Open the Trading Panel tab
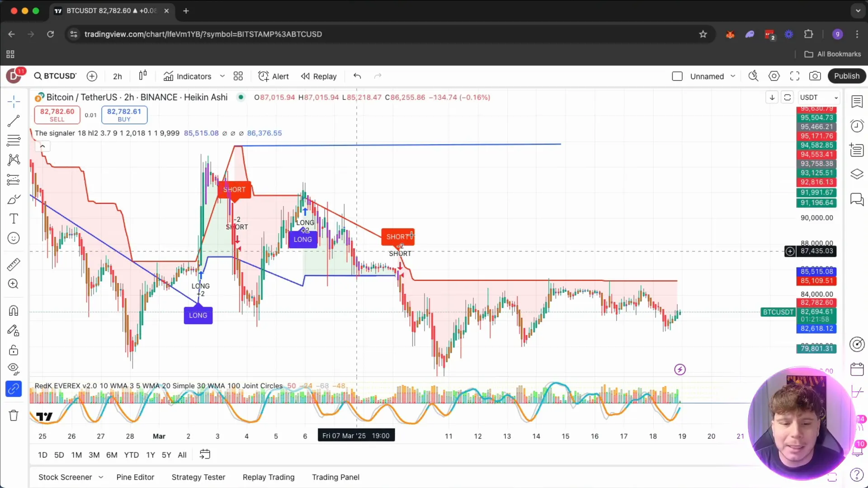 coord(335,477)
